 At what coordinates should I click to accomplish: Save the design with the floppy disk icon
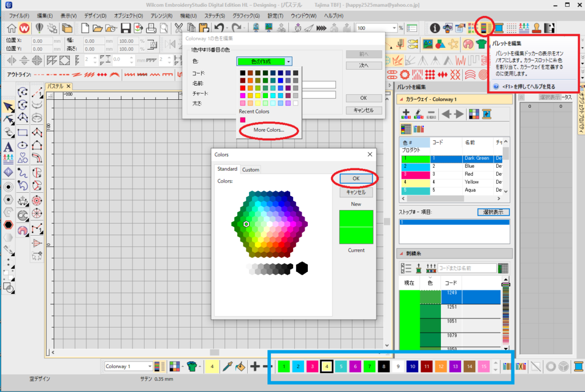[125, 28]
